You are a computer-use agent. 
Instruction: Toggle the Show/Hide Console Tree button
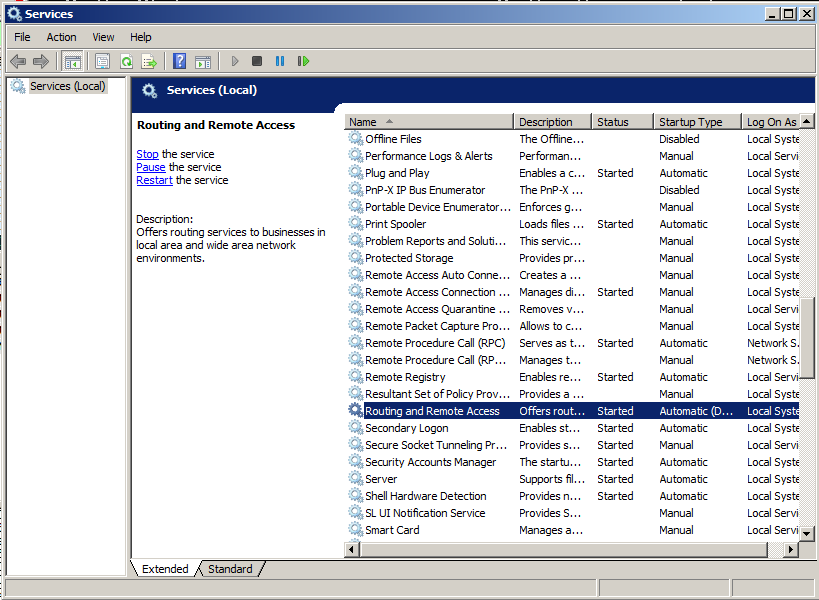(73, 61)
